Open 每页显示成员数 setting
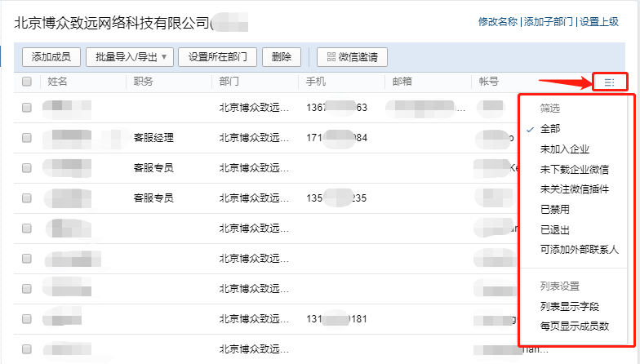640x364 pixels. click(575, 326)
